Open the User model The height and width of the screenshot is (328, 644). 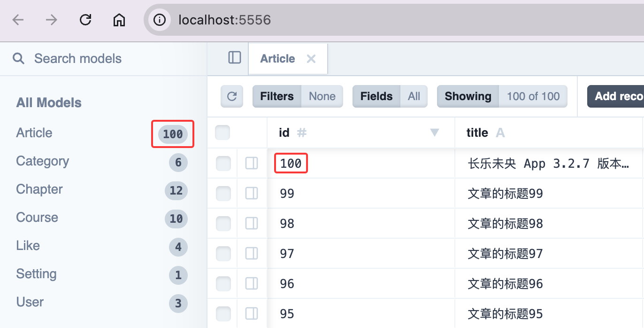click(x=30, y=302)
